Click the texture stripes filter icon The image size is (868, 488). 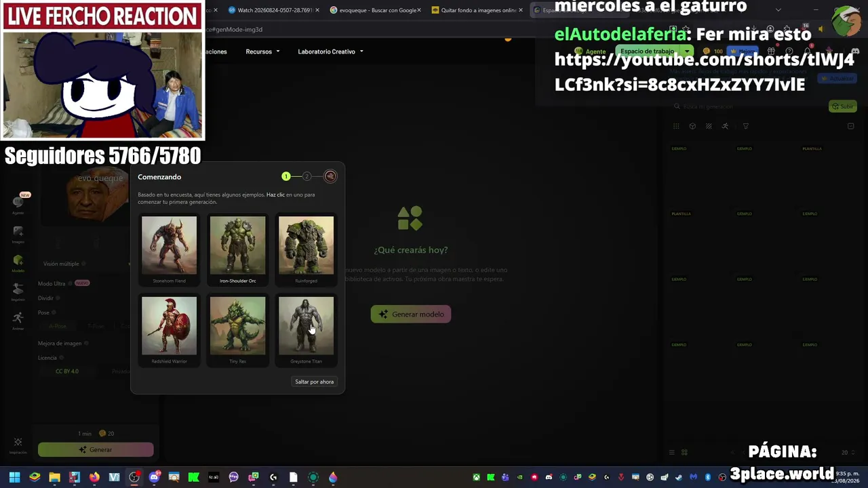pyautogui.click(x=709, y=126)
